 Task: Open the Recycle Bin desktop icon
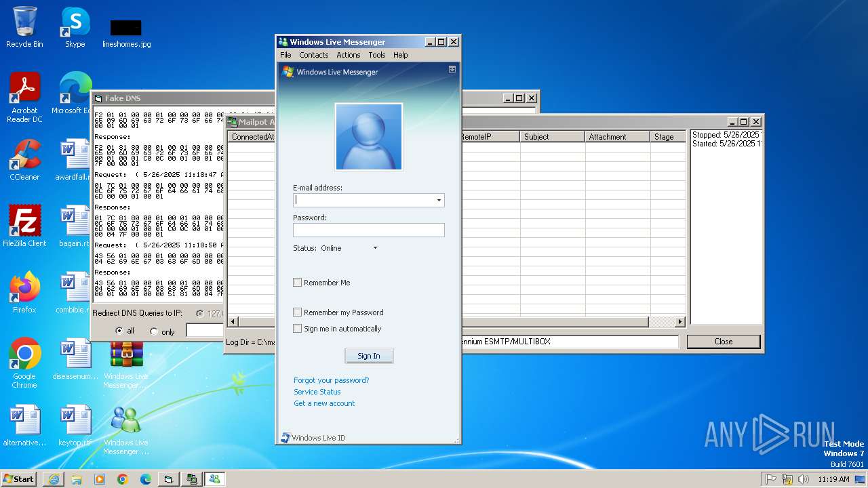24,27
